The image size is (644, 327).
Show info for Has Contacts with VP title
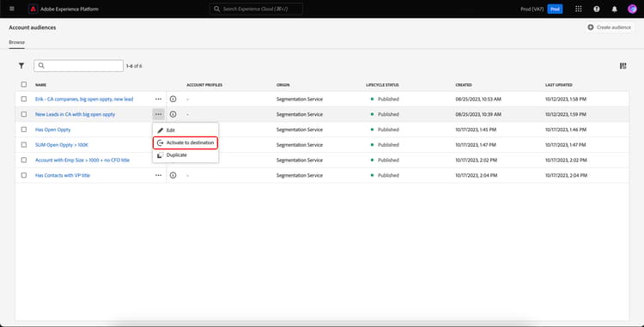click(x=173, y=175)
